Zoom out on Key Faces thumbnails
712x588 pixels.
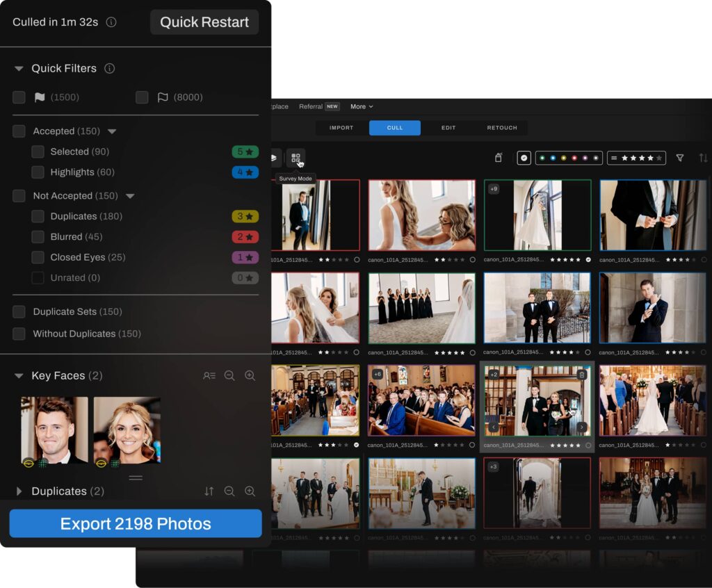pyautogui.click(x=229, y=376)
